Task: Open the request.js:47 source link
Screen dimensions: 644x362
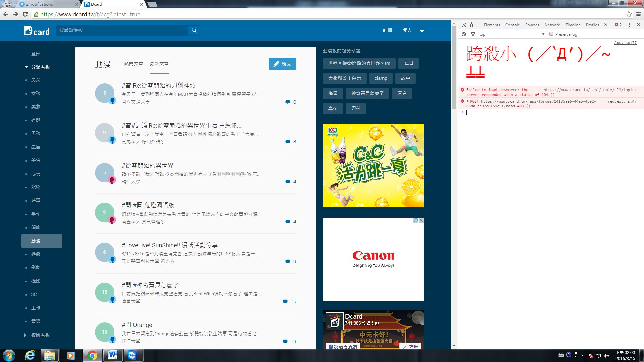Action: coord(622,101)
